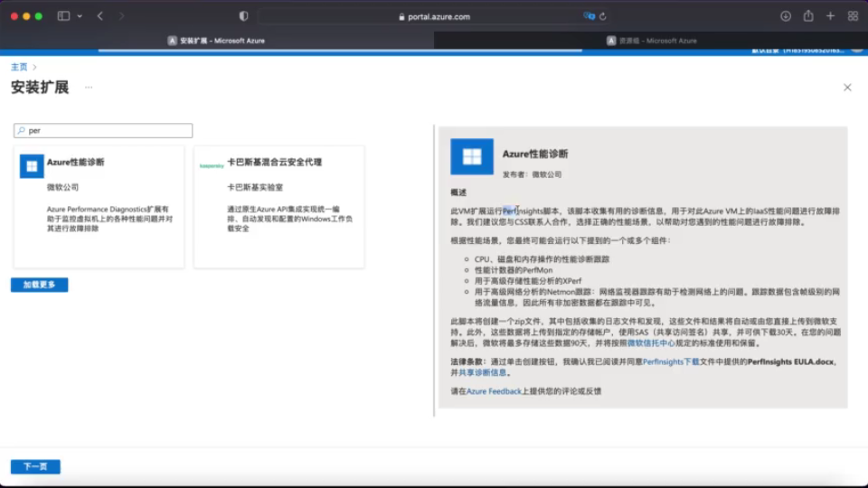Open the sidebar options dropdown arrow

point(80,16)
